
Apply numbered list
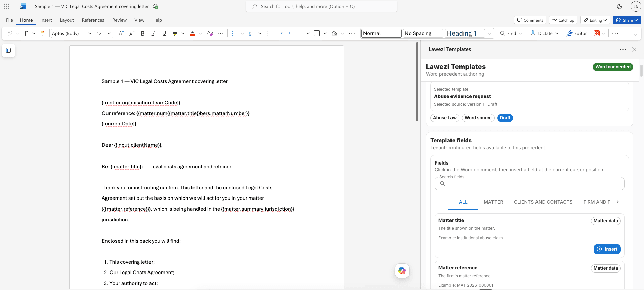(252, 33)
